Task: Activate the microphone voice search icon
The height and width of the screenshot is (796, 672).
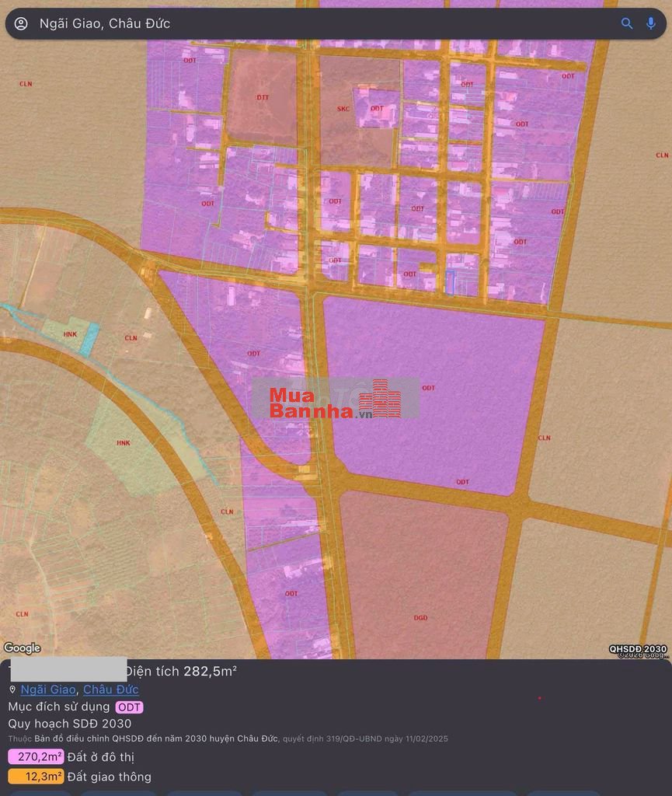Action: click(x=651, y=23)
